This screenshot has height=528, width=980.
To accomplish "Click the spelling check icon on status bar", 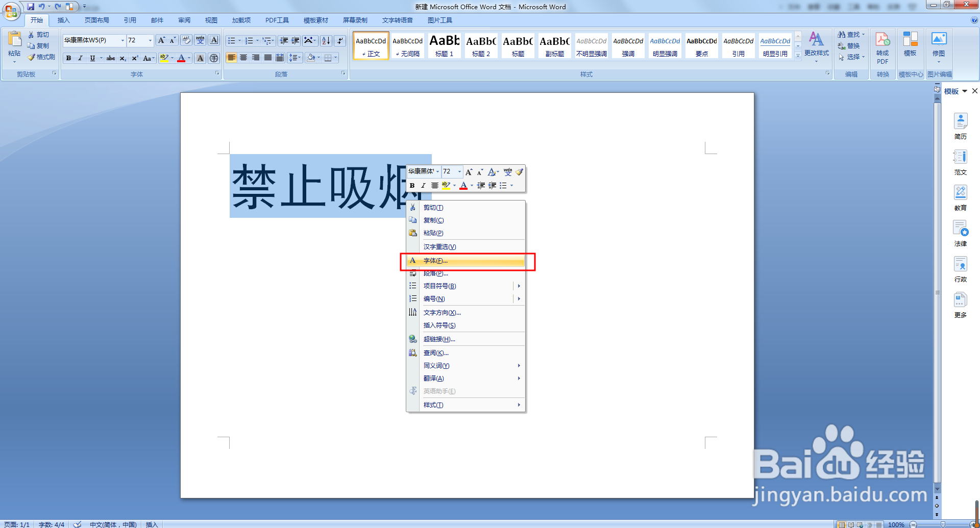I will 77,524.
